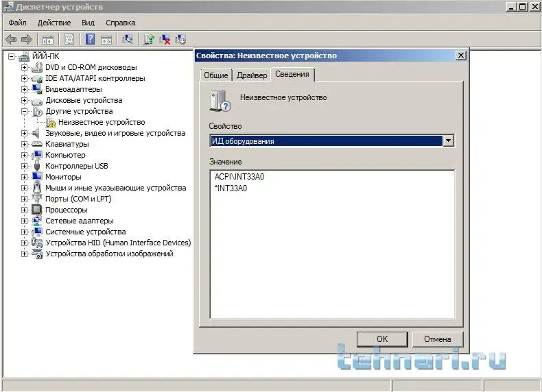The height and width of the screenshot is (392, 542).
Task: Select Контроллеры USB tree item
Action: tap(77, 166)
